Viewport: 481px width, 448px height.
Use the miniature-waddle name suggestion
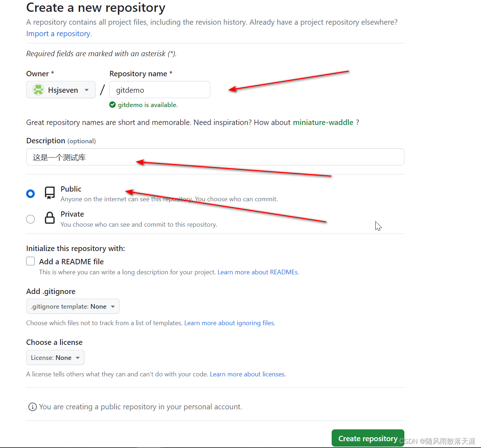click(x=323, y=122)
